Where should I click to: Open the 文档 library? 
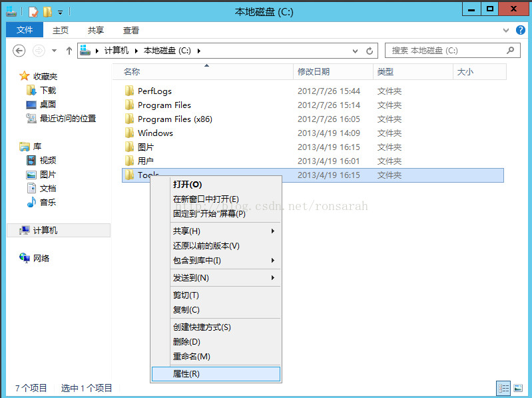(x=48, y=189)
